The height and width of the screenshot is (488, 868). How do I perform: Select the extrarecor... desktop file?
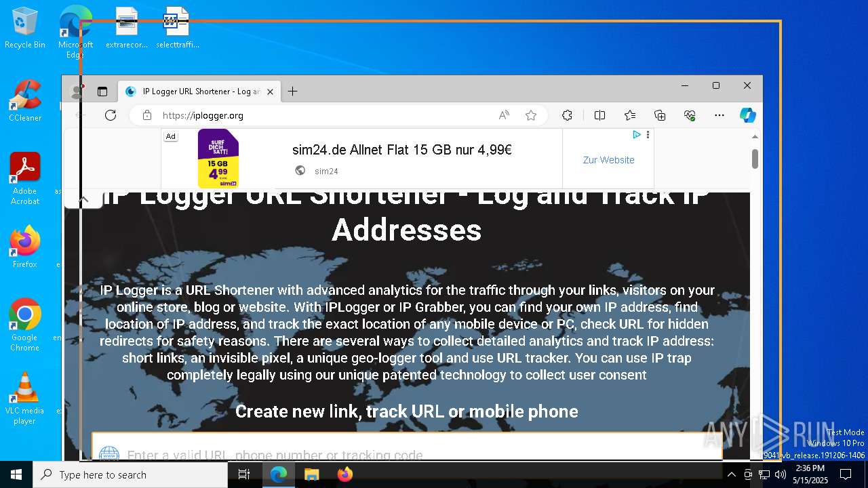(127, 28)
